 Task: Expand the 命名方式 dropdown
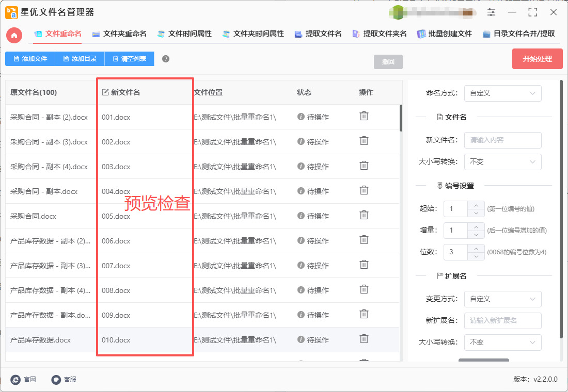502,93
